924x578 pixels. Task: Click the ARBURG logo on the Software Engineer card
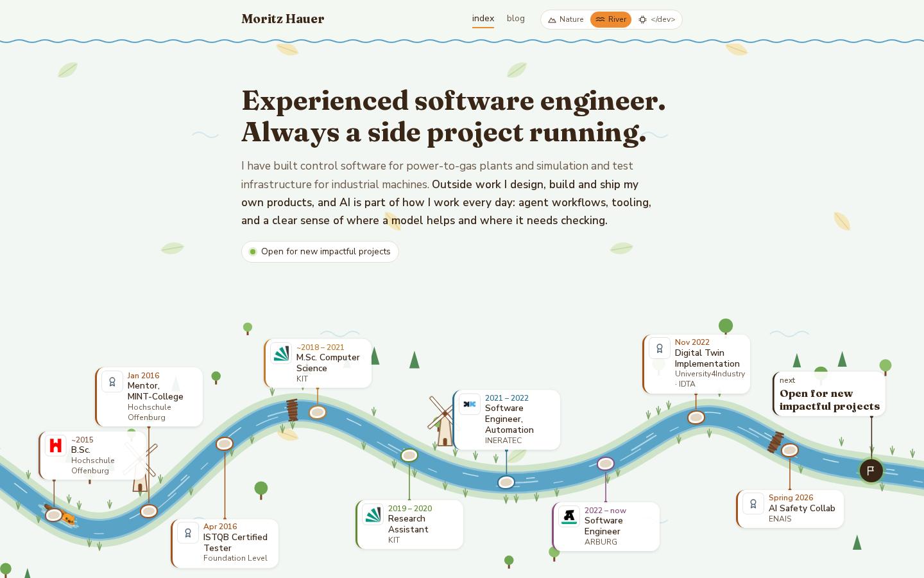(x=569, y=516)
